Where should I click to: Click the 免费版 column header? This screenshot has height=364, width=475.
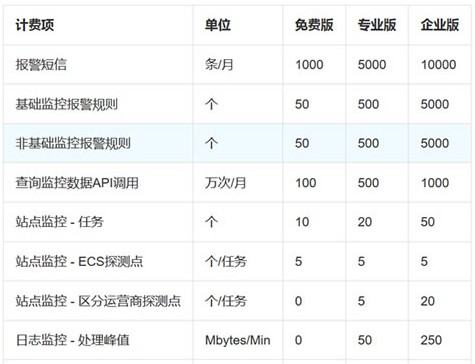314,25
